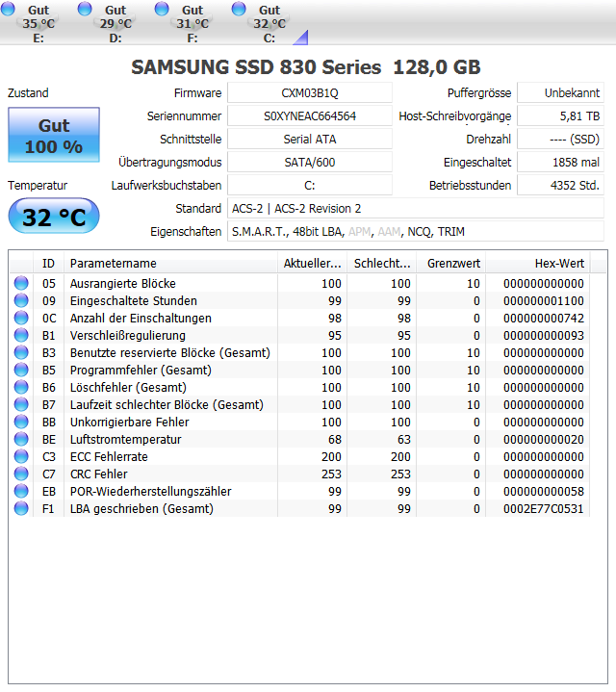Select the Anzahl der Einschaltungen text
Screen dimensions: 616x692
tap(141, 319)
